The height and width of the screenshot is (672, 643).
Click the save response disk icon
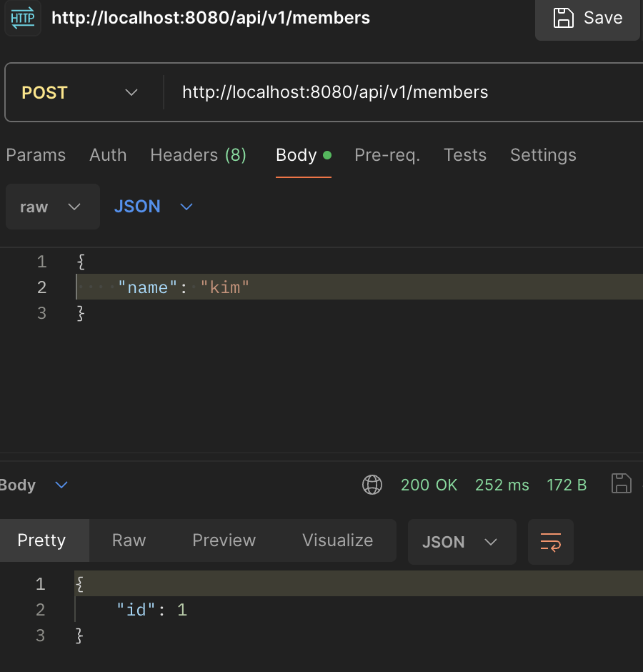point(621,484)
